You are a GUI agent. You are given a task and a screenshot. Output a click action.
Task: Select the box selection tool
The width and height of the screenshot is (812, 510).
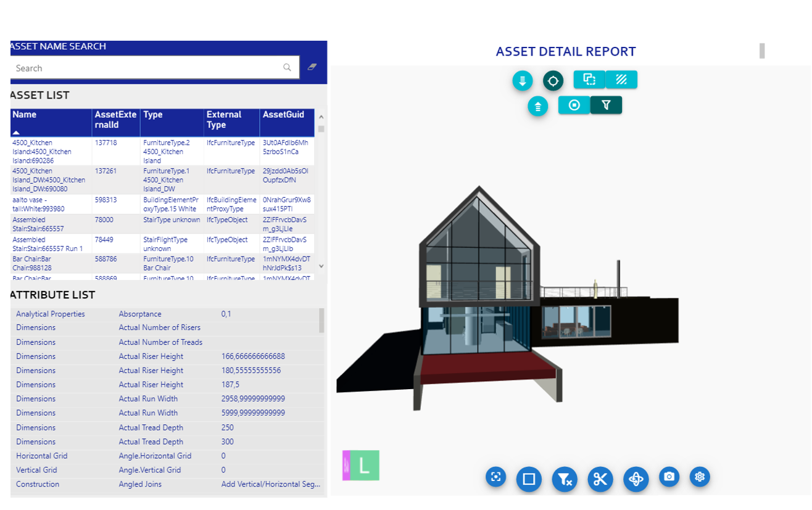529,478
